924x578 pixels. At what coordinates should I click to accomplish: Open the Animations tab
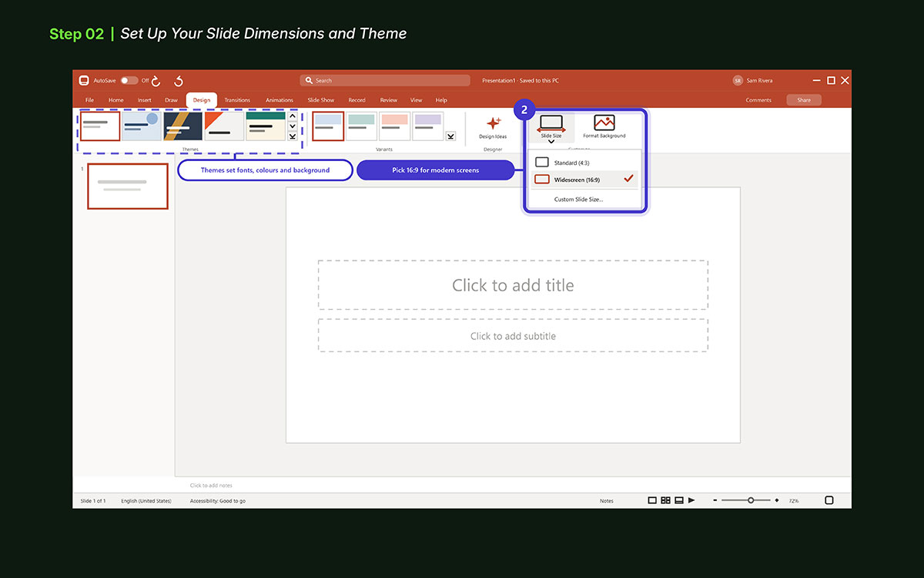click(x=280, y=100)
